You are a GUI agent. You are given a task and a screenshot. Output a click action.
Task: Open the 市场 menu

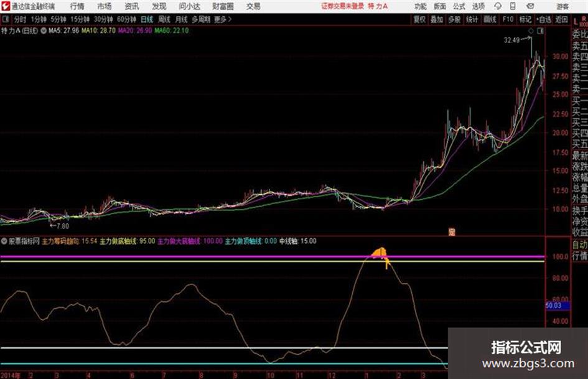tap(105, 6)
